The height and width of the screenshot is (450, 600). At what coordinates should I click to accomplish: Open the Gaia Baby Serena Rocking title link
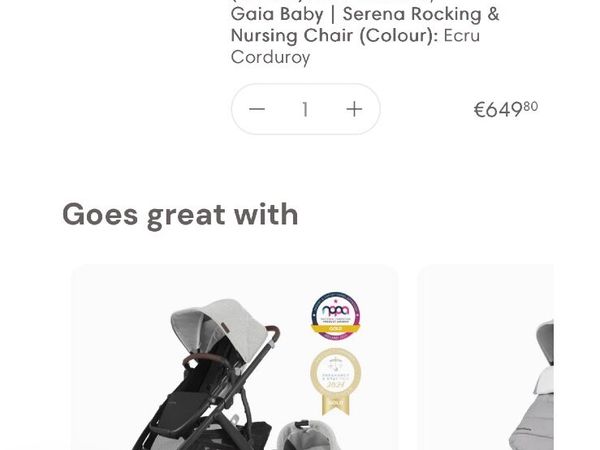tap(365, 14)
